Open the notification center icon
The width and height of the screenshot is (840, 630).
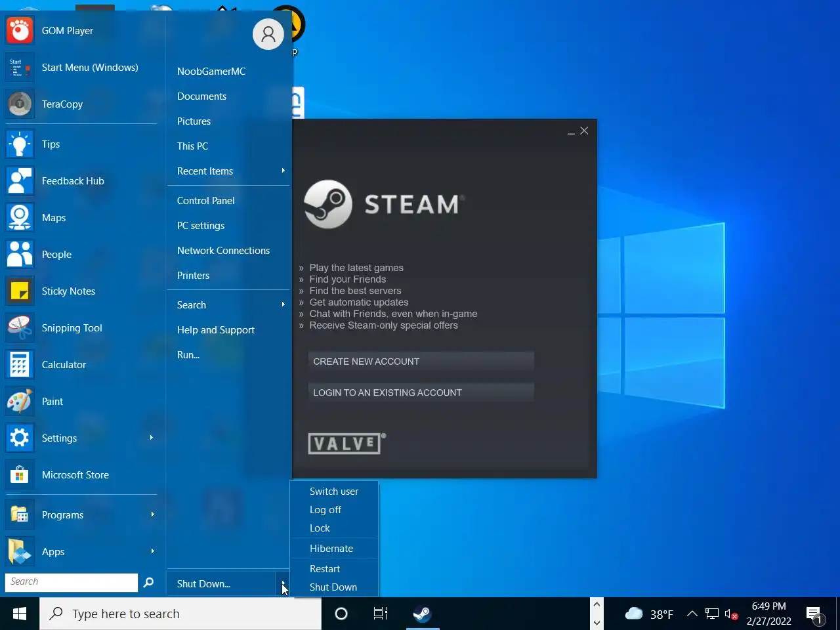816,616
